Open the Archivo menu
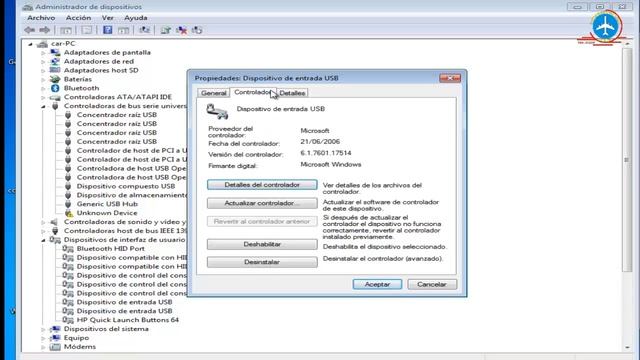Image resolution: width=640 pixels, height=360 pixels. coord(41,18)
